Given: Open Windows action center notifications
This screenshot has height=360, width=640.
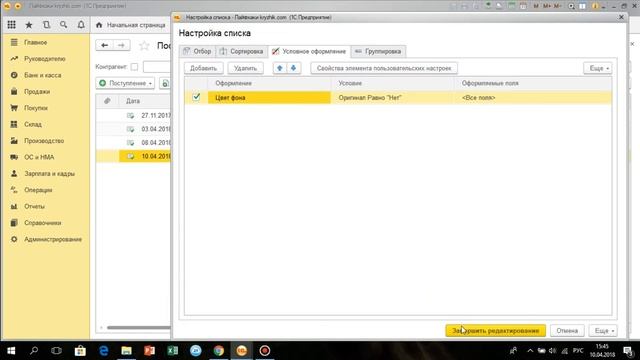Looking at the screenshot, I should point(629,351).
